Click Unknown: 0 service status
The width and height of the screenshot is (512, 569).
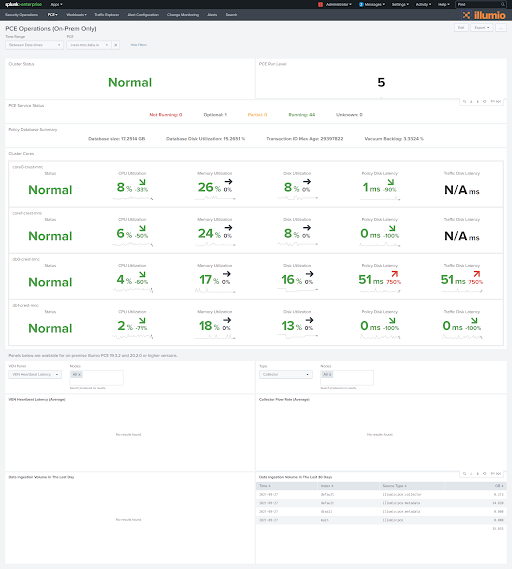point(349,115)
